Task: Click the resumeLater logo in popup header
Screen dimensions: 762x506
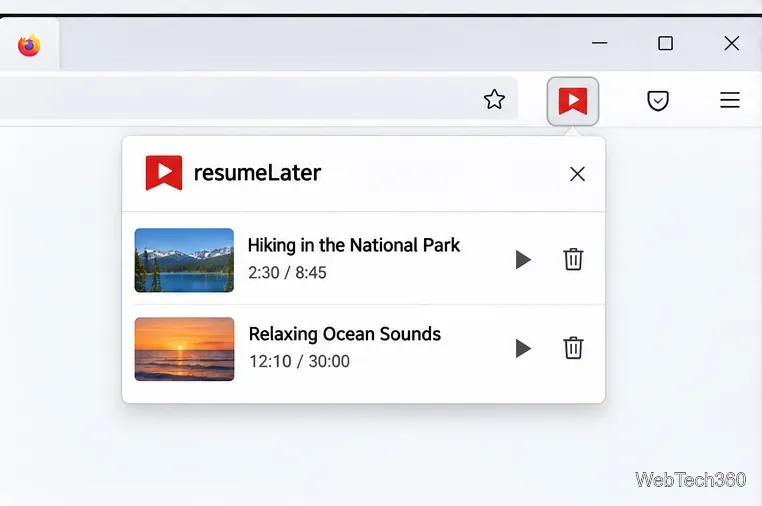Action: click(x=164, y=173)
